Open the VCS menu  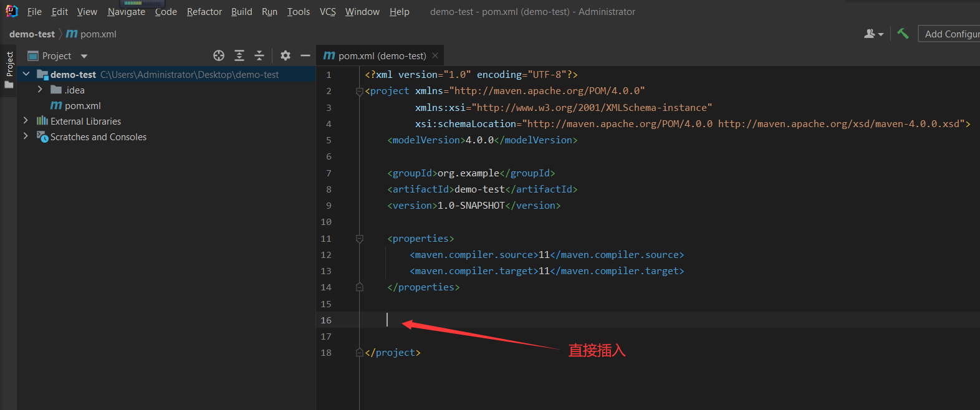[x=328, y=12]
